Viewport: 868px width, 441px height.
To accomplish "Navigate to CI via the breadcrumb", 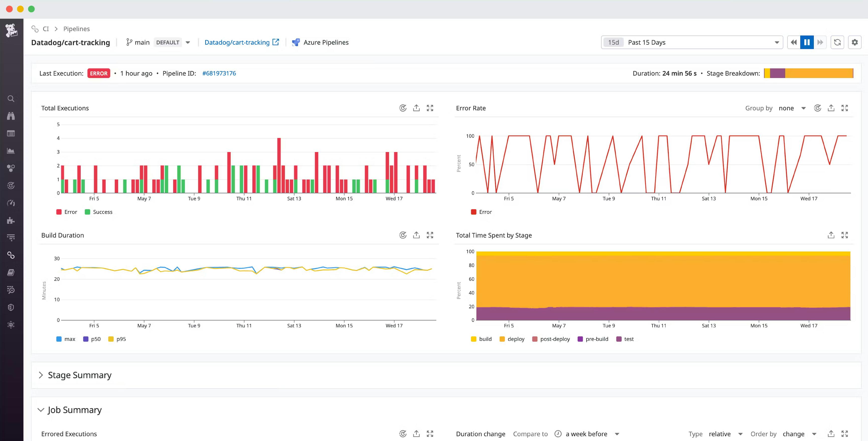I will click(x=46, y=29).
